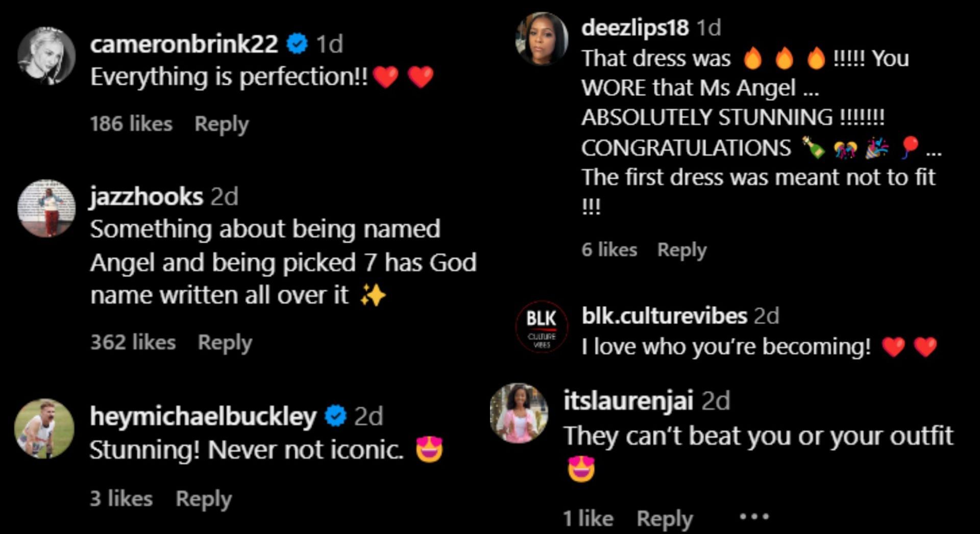
Task: Open itslaurenjai's profile picture
Action: 519,413
